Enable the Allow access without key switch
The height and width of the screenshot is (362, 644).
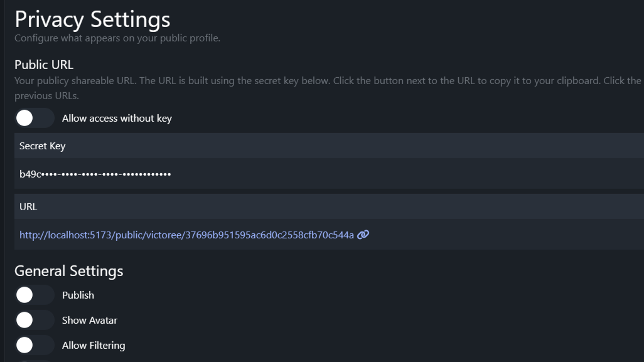point(34,118)
